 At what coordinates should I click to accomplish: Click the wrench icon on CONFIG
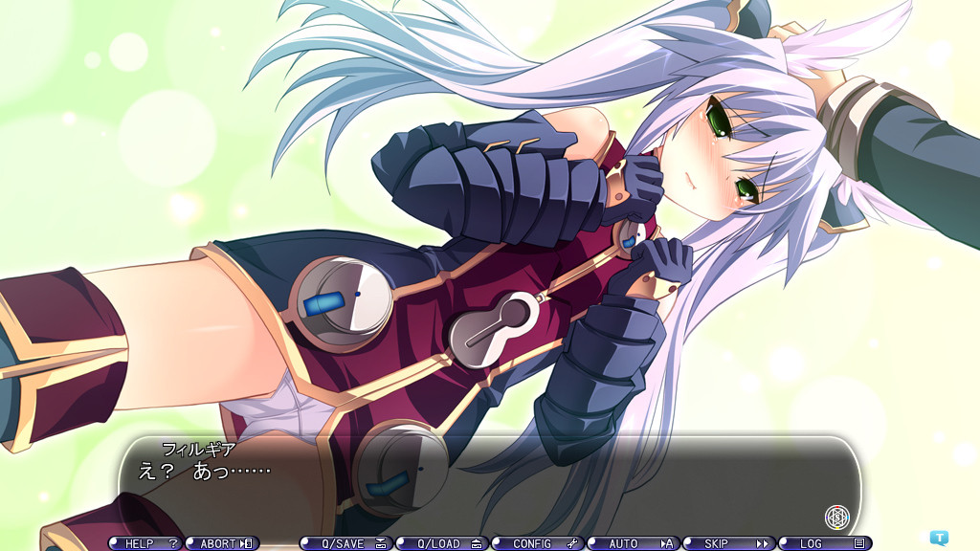pyautogui.click(x=572, y=543)
